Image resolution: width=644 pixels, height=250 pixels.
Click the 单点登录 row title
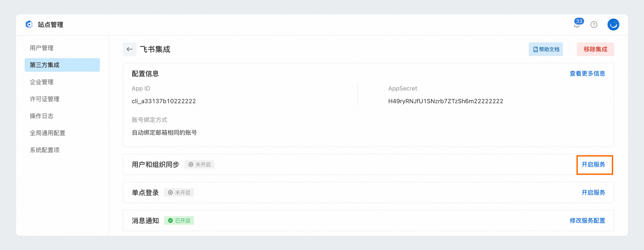coord(145,193)
